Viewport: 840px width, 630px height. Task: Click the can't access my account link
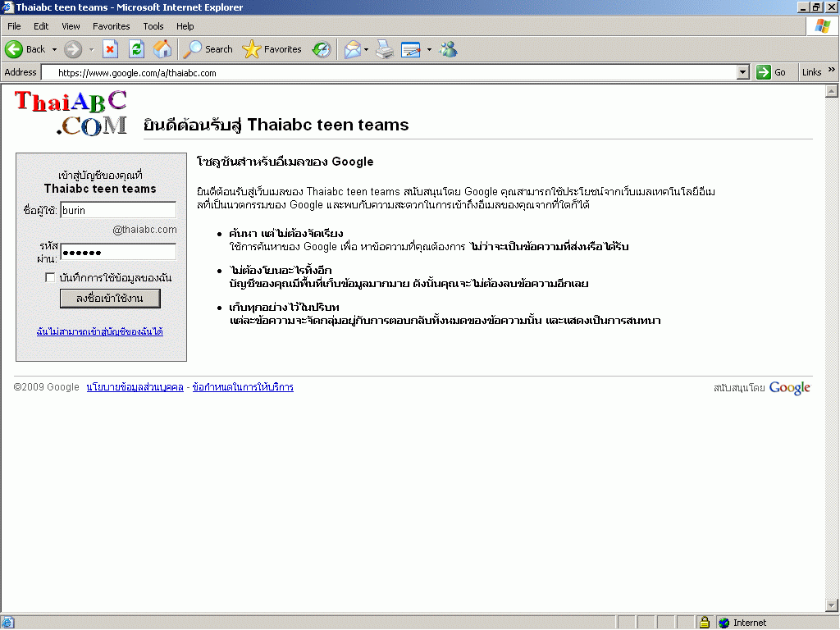100,331
